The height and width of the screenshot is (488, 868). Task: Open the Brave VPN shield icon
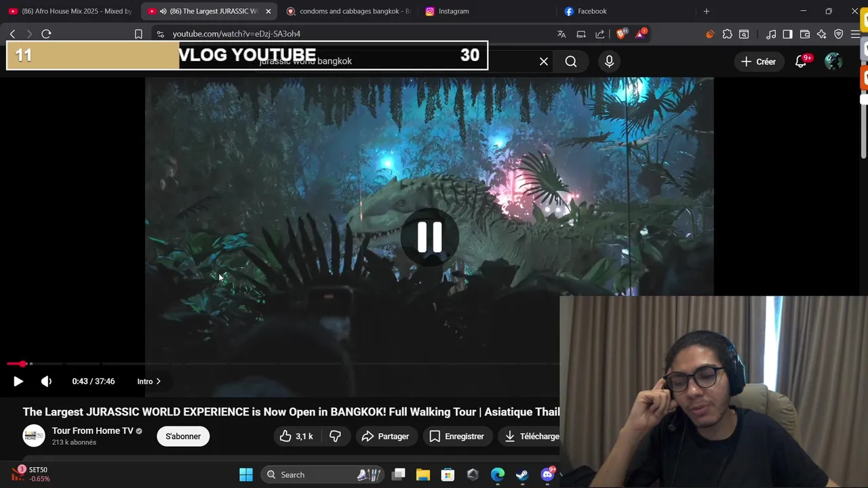point(839,34)
